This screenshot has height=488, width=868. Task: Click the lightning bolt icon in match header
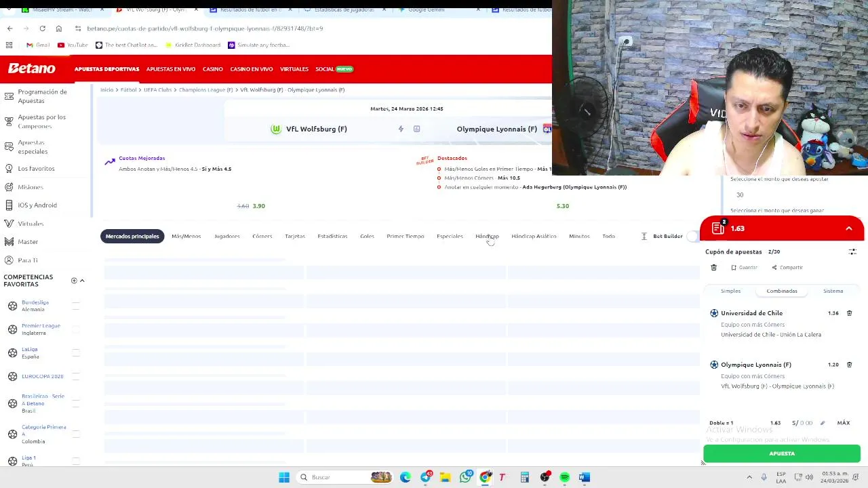(401, 129)
